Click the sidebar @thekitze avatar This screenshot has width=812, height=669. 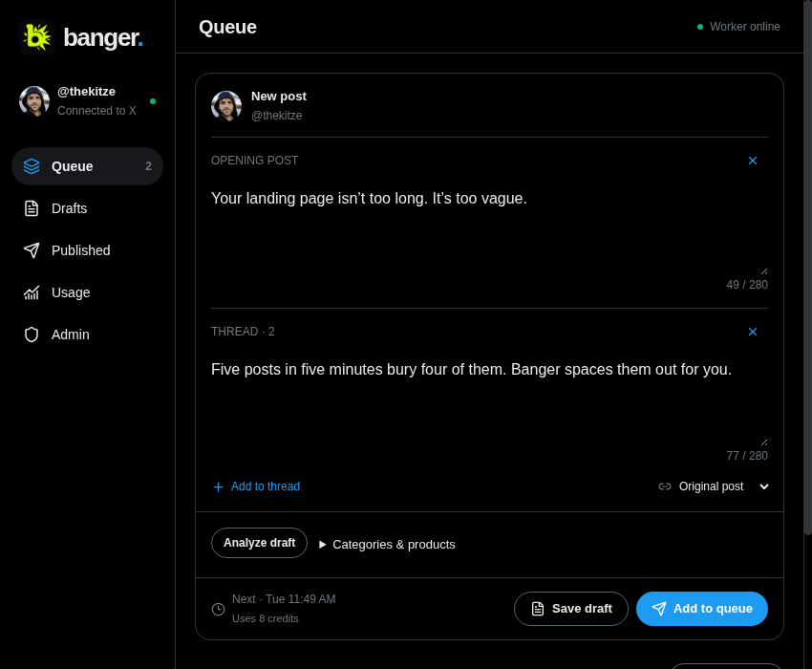(x=34, y=101)
